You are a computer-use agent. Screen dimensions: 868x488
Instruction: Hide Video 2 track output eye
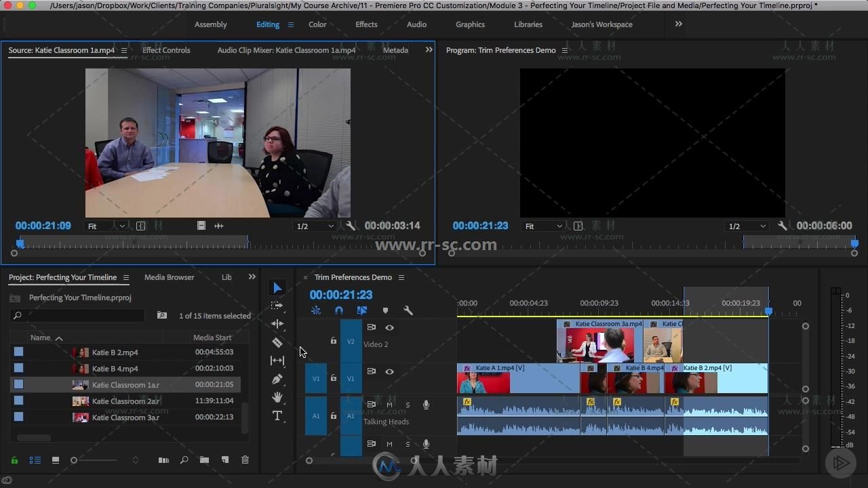[389, 327]
